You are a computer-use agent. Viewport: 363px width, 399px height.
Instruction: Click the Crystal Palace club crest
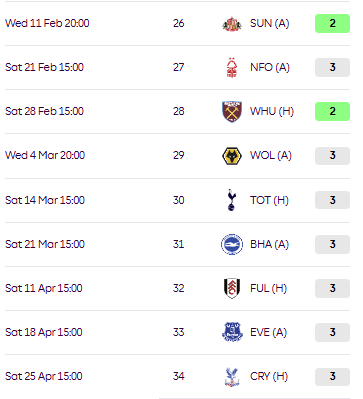(232, 377)
